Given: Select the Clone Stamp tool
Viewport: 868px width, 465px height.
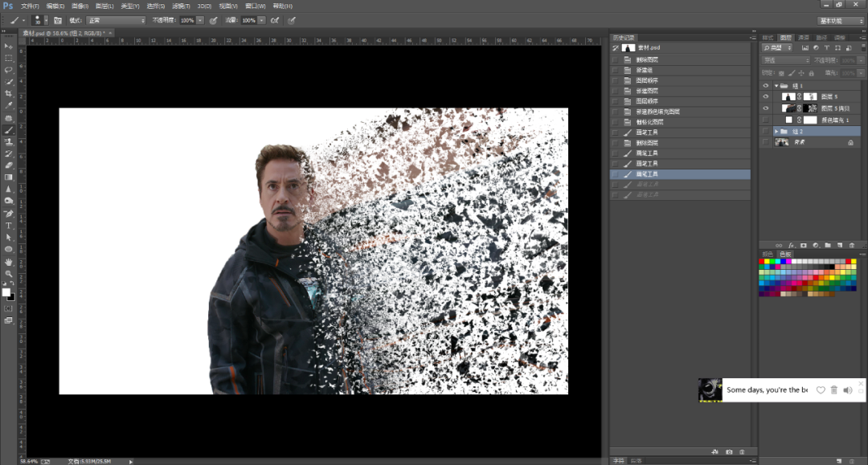Looking at the screenshot, I should pos(8,142).
